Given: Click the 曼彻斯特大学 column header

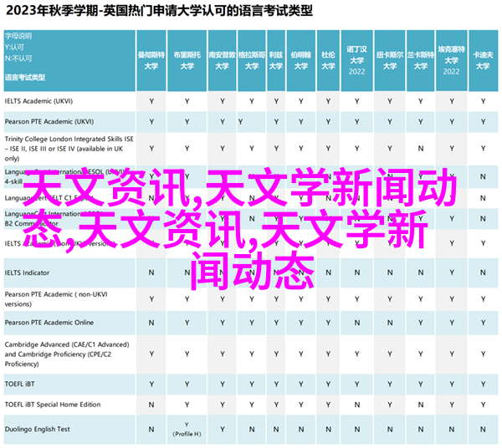Looking at the screenshot, I should point(151,58).
